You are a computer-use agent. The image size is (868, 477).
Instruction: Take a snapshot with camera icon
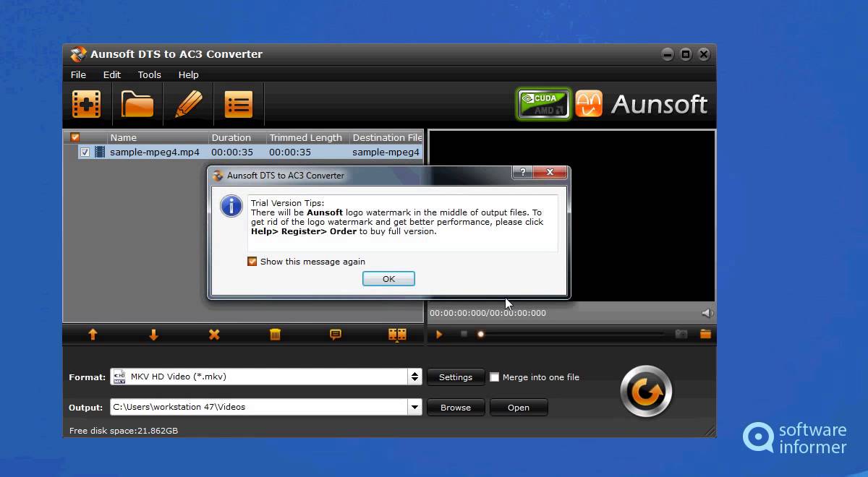[681, 334]
